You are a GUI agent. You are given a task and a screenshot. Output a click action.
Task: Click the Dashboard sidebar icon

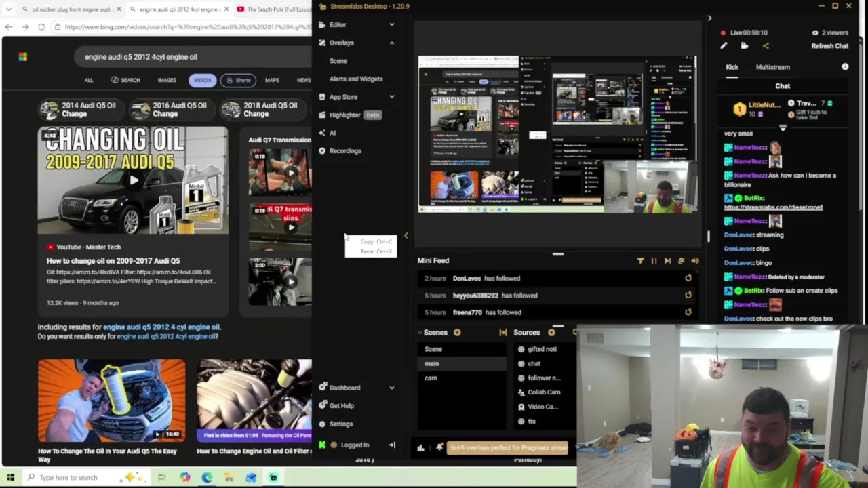(322, 388)
